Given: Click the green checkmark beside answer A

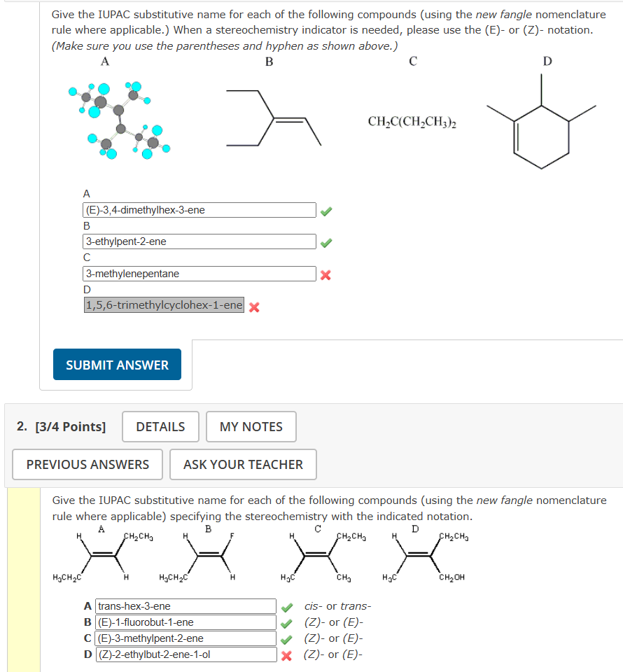Looking at the screenshot, I should [x=326, y=209].
